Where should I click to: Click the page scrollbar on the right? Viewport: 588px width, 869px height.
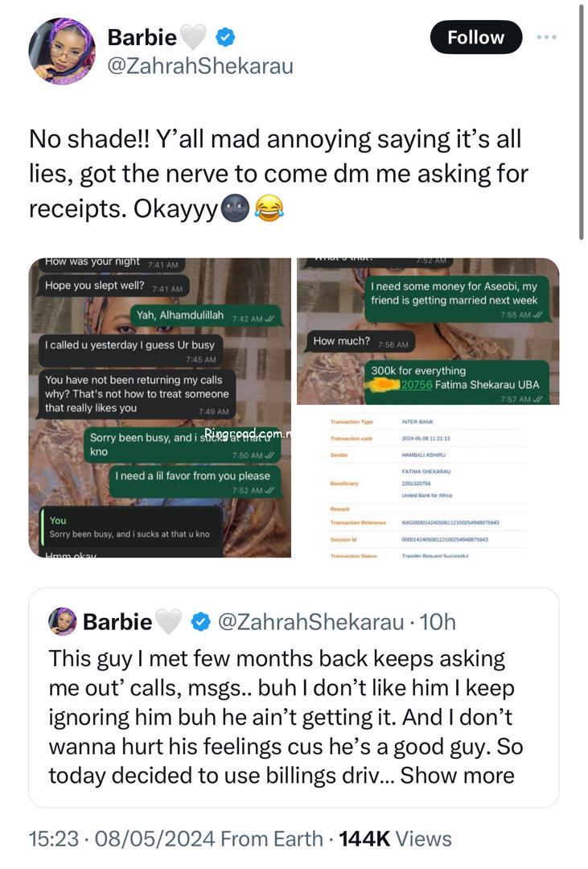pyautogui.click(x=582, y=121)
